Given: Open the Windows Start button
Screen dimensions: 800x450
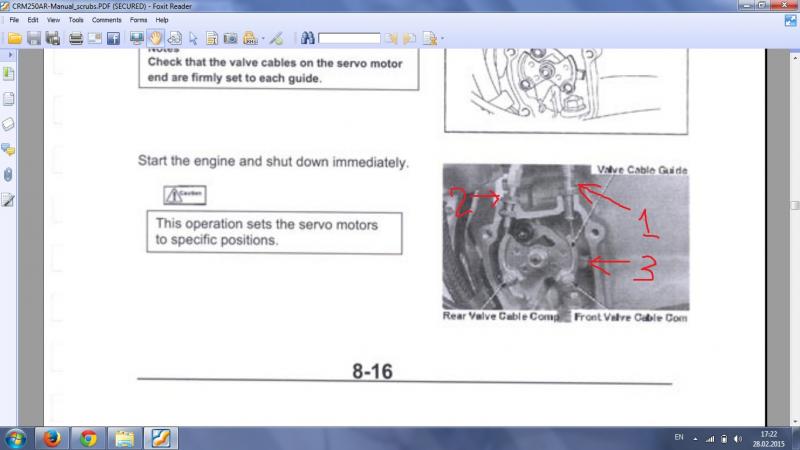Looking at the screenshot, I should tap(16, 439).
